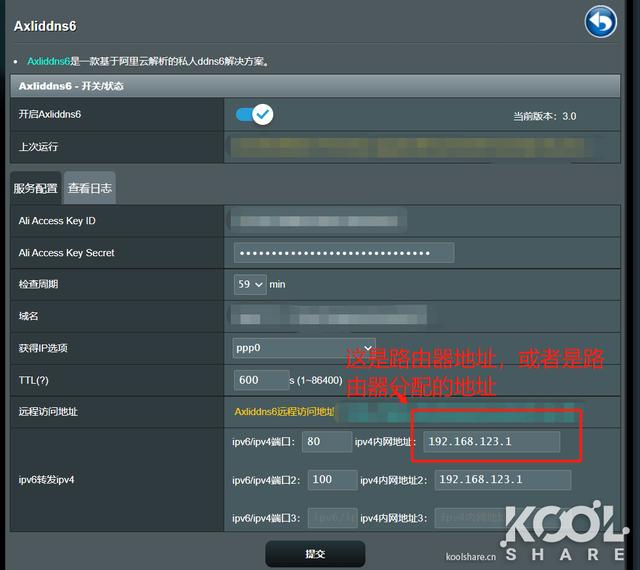
Task: Click the Axliddns6 - 开关/状态 section header
Action: tap(315, 86)
